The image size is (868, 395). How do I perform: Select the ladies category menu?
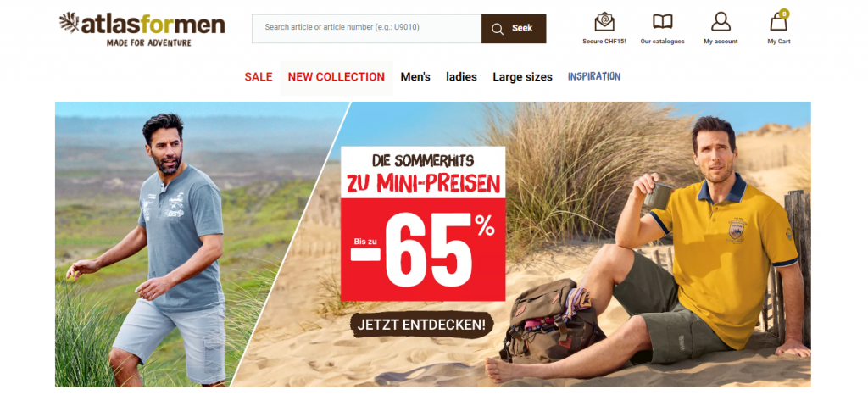pyautogui.click(x=461, y=77)
